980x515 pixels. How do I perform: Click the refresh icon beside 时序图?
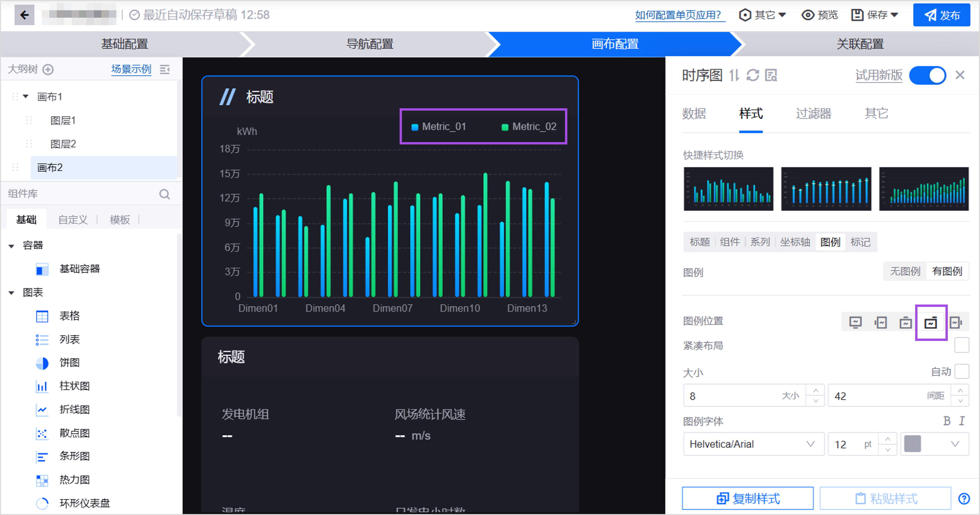coord(753,75)
